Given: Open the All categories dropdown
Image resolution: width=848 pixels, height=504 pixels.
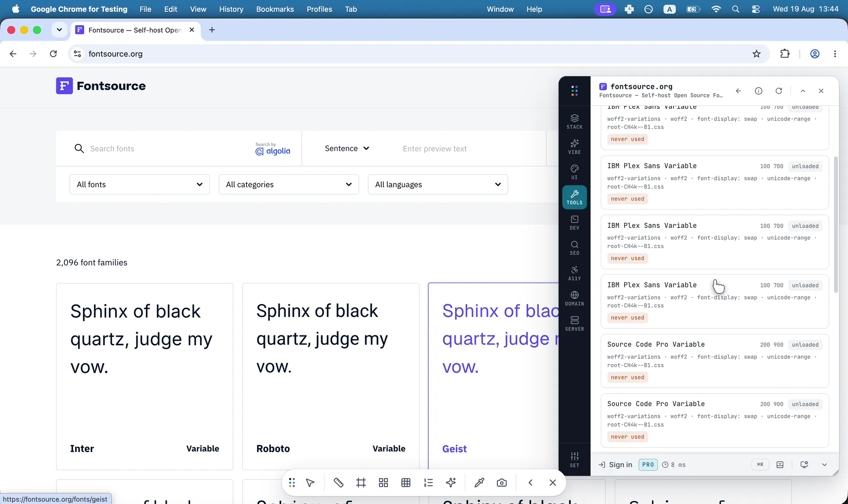Looking at the screenshot, I should [x=289, y=184].
